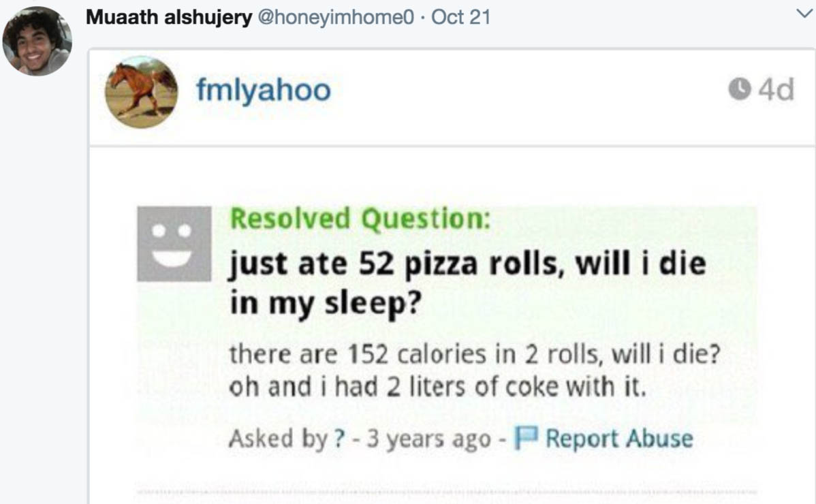
Task: Click the 2 liters of coke line
Action: coord(437,387)
